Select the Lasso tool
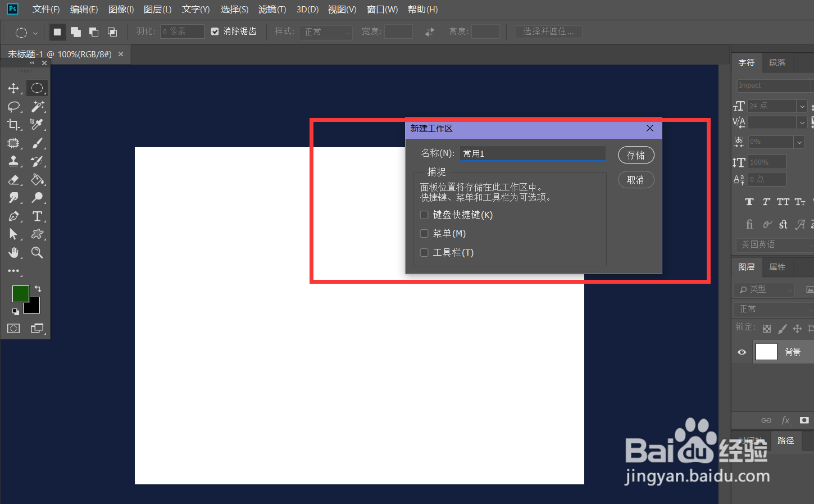Viewport: 814px width, 504px height. pos(13,106)
